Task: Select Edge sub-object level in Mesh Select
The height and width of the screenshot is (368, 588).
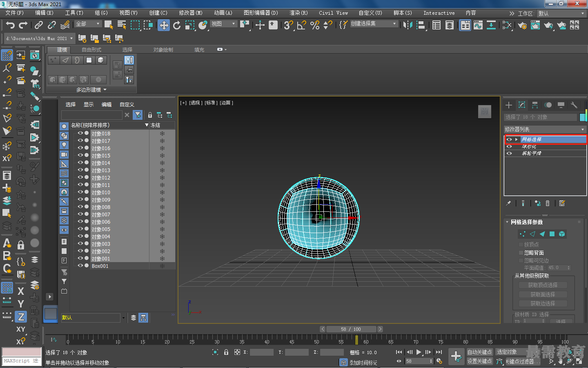Action: (x=532, y=234)
